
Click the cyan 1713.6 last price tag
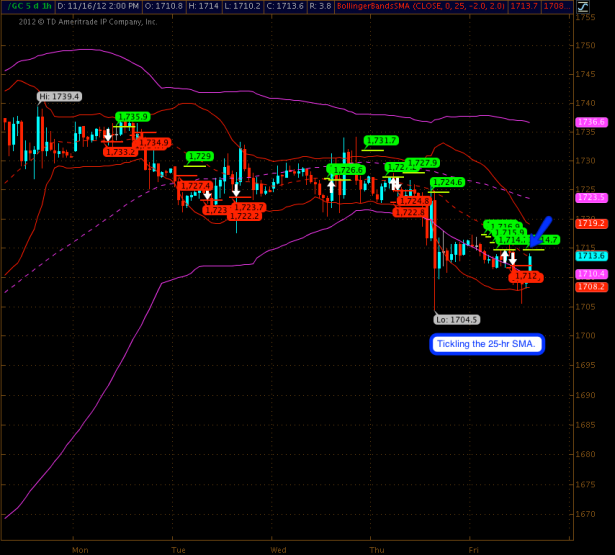(x=591, y=255)
